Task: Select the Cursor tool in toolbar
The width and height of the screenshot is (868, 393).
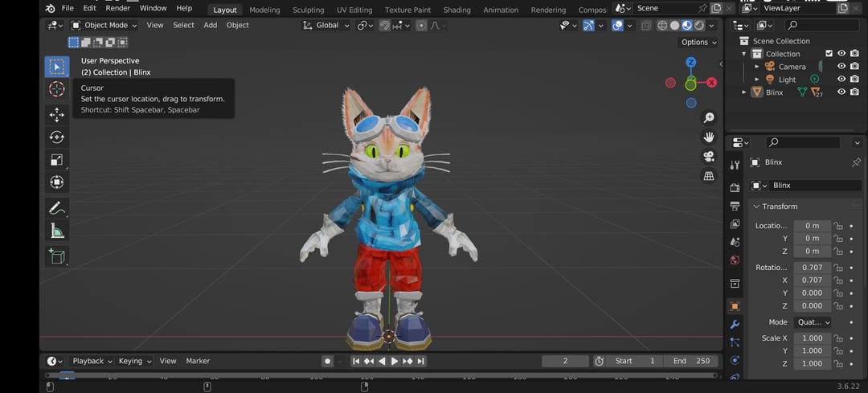Action: pyautogui.click(x=56, y=89)
